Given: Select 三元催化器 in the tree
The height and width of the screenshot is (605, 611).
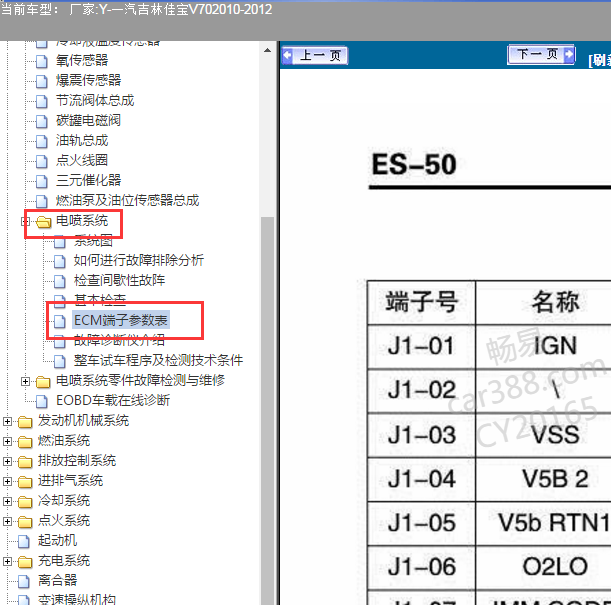Looking at the screenshot, I should point(88,180).
